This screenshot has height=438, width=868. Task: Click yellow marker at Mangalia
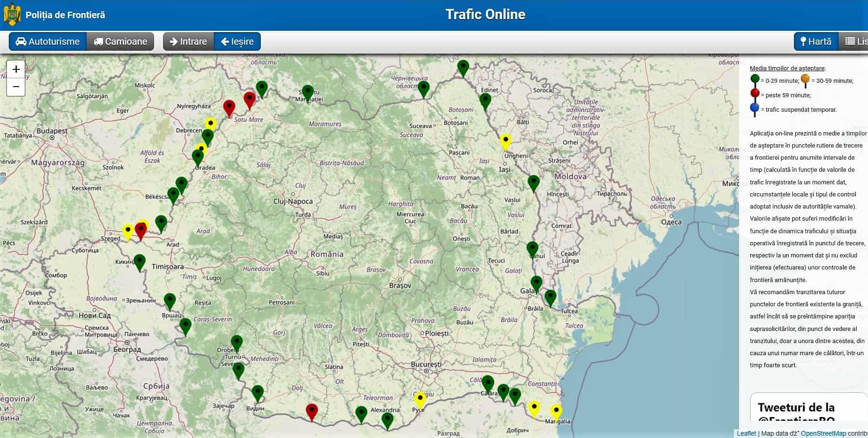pyautogui.click(x=556, y=413)
